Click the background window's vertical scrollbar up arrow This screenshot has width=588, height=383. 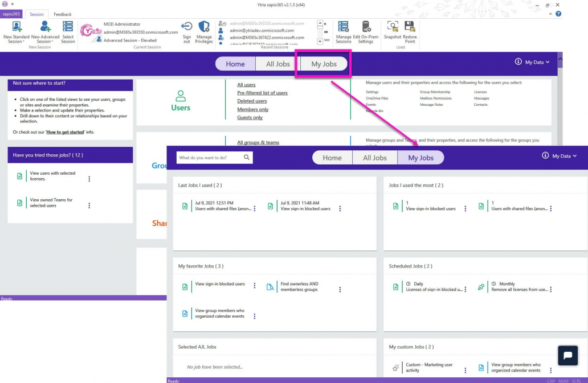560,59
